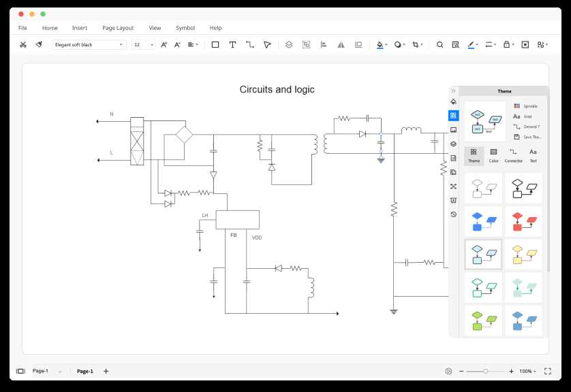Click the Focus frame toolbar icon
This screenshot has width=571, height=392.
pyautogui.click(x=525, y=45)
